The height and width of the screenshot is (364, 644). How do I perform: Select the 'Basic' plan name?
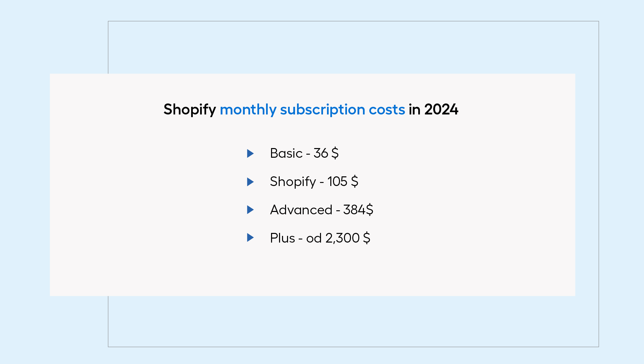286,153
